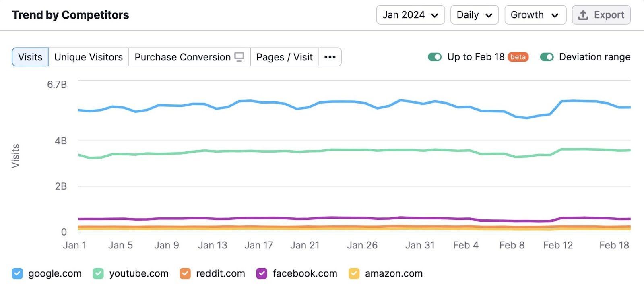
Task: Click the green checkmark icon for youtube.com
Action: (x=97, y=273)
